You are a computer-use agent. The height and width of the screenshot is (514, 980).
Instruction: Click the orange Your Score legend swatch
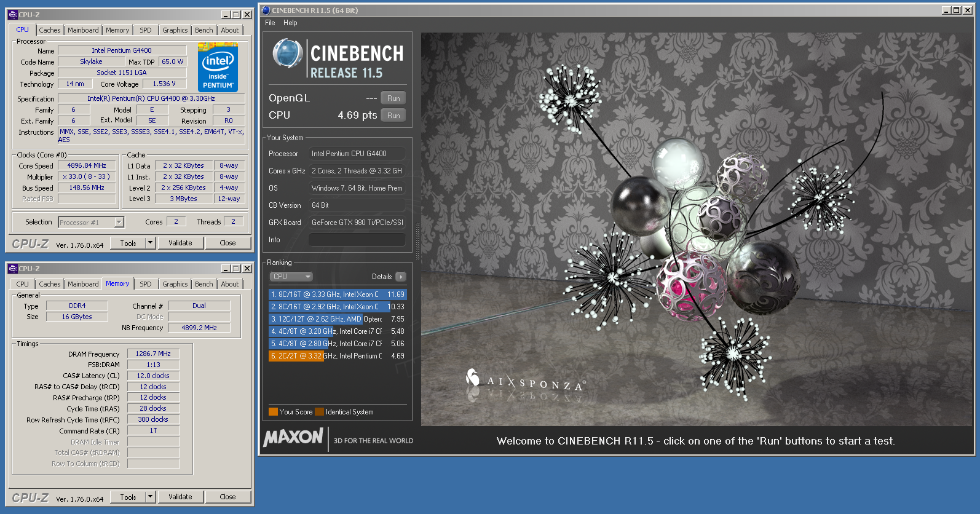pyautogui.click(x=273, y=412)
